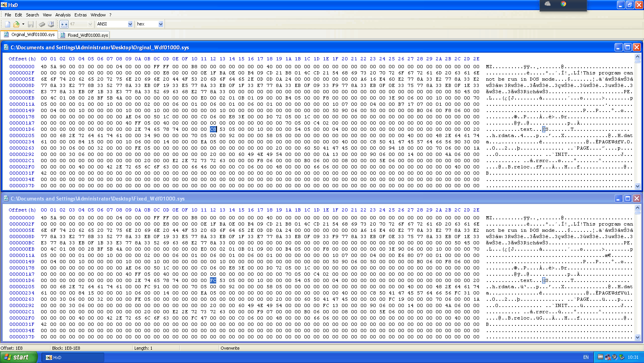
Task: Click the sound volume tray icon
Action: click(615, 357)
